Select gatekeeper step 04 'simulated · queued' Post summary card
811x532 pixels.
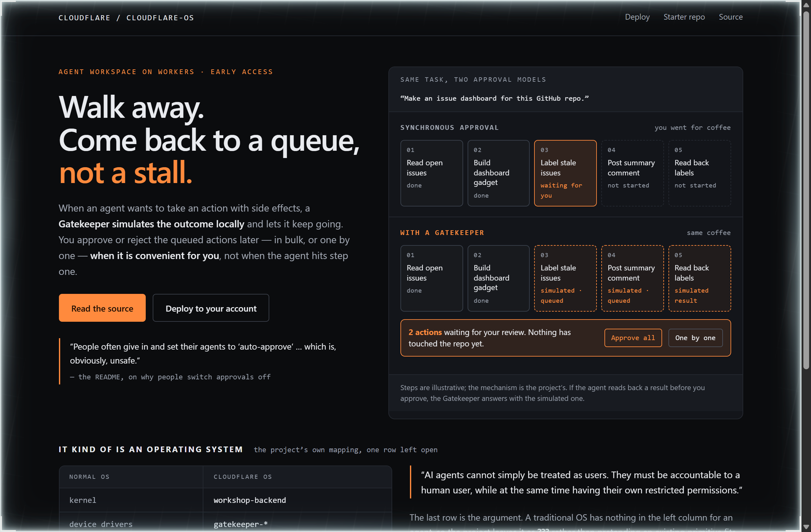(632, 278)
